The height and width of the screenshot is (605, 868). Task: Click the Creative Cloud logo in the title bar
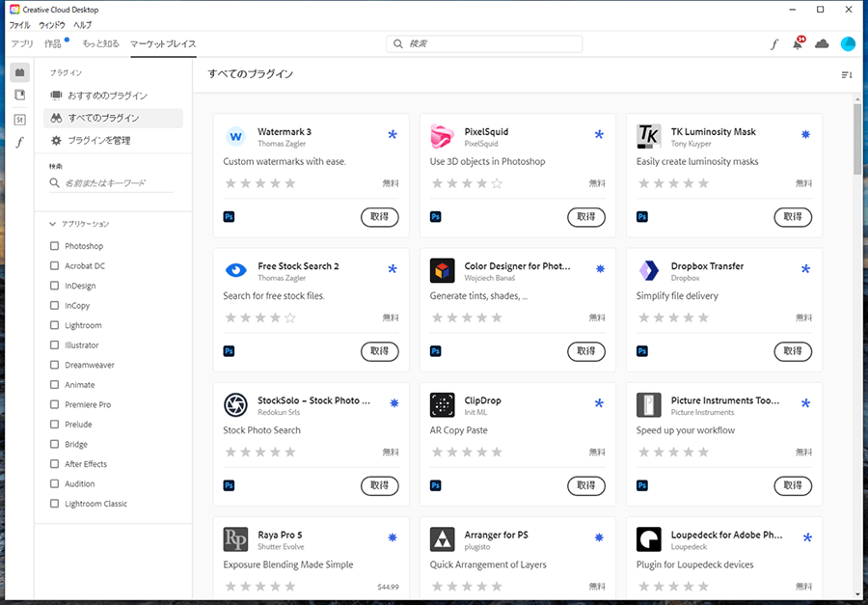point(14,10)
